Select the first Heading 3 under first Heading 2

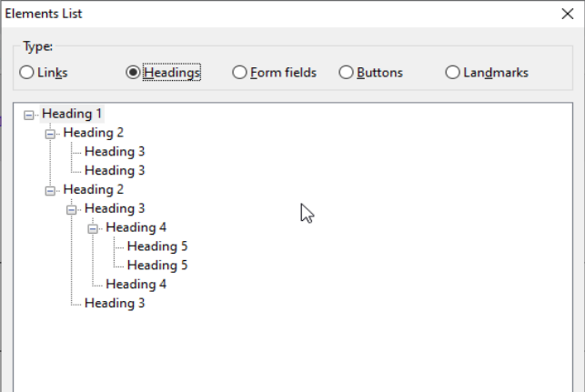(x=115, y=152)
